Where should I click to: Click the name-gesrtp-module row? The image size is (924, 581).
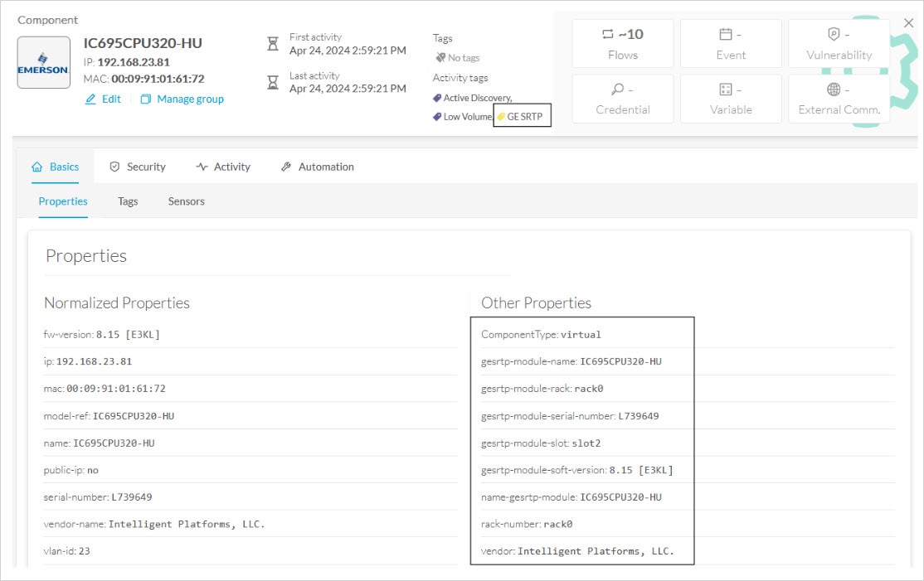point(688,496)
